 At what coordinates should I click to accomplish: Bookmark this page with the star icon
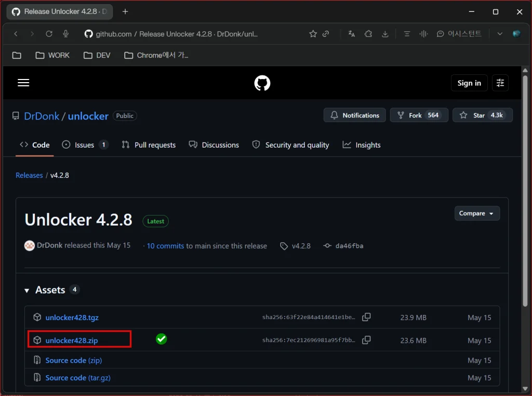coord(313,34)
